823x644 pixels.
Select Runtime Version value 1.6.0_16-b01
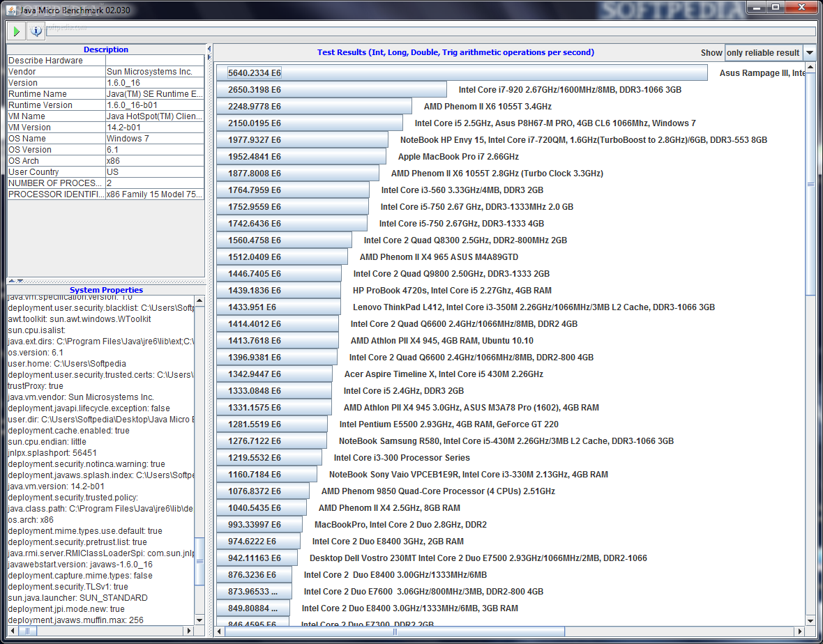pos(155,105)
